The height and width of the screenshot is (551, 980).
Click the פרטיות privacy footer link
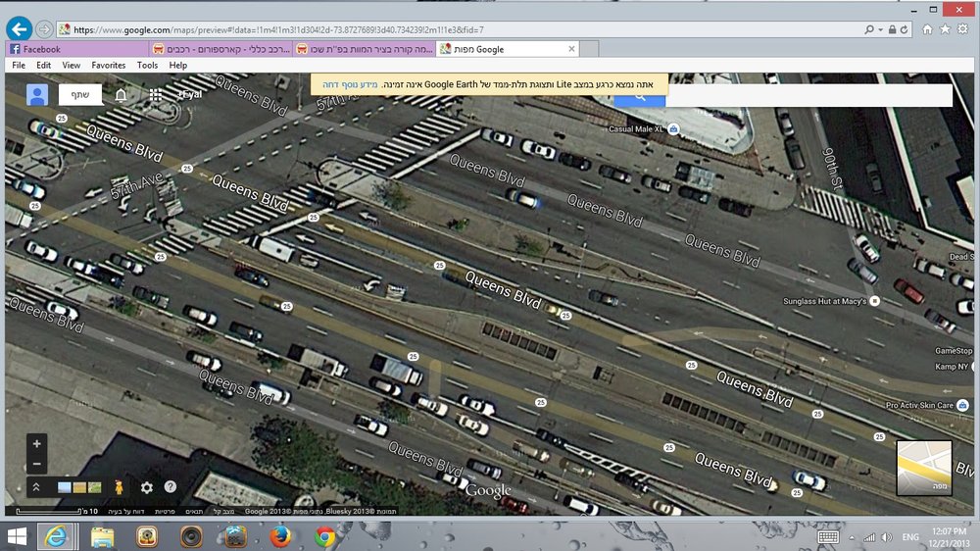point(165,511)
